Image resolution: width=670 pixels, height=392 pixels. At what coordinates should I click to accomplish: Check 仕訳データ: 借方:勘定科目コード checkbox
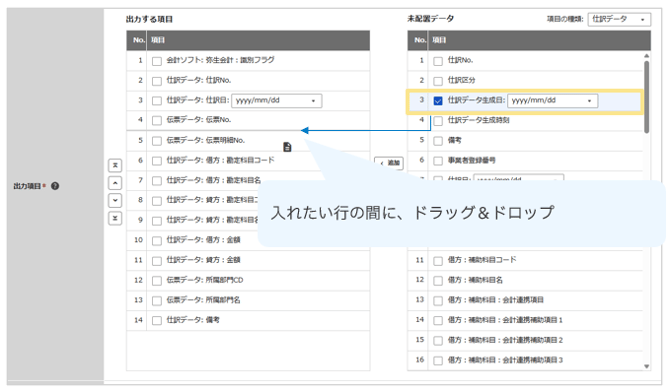tap(157, 161)
